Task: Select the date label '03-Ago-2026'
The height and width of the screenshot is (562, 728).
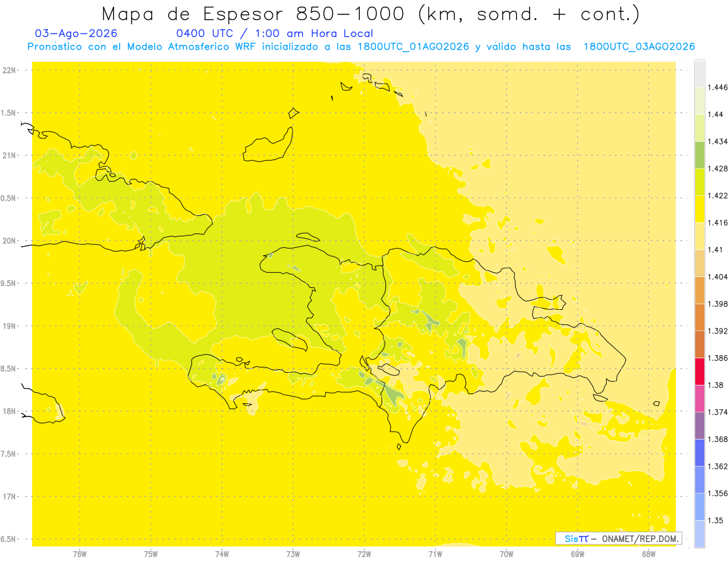Action: (76, 33)
